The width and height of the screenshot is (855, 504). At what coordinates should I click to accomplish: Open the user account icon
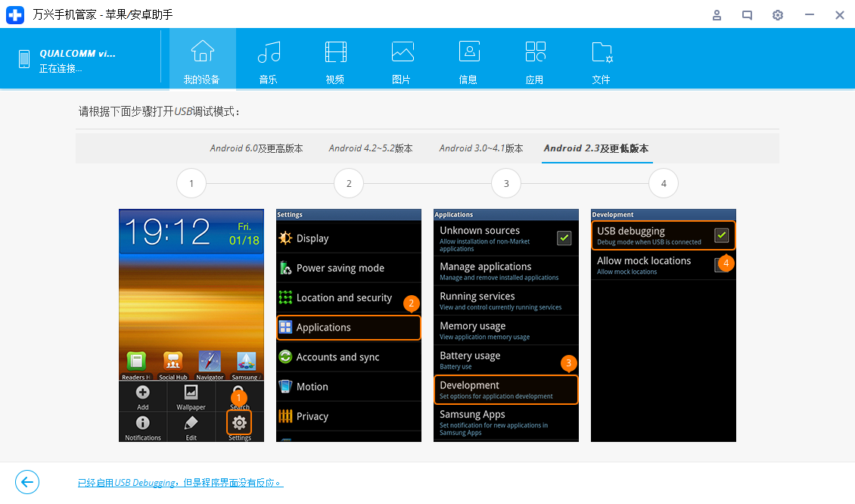[717, 15]
